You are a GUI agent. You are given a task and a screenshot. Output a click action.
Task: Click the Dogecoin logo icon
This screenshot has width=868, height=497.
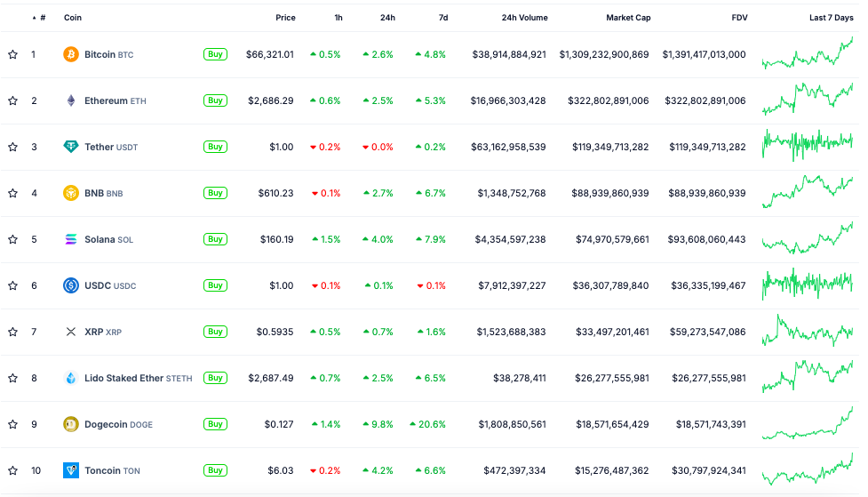71,424
